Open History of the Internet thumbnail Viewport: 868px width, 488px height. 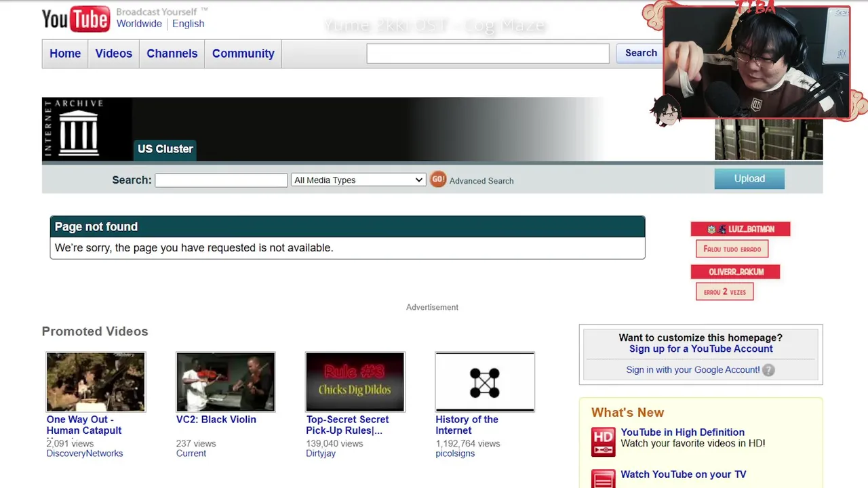(x=485, y=382)
